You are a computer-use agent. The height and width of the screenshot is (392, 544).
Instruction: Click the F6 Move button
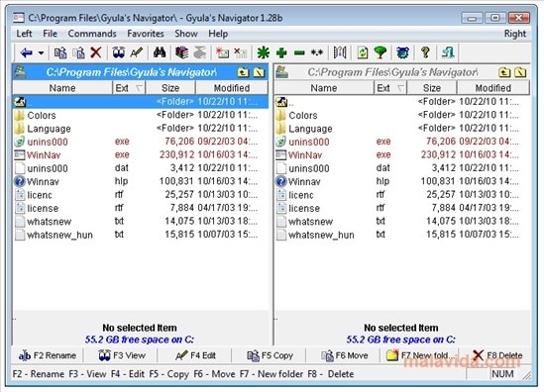tap(344, 355)
